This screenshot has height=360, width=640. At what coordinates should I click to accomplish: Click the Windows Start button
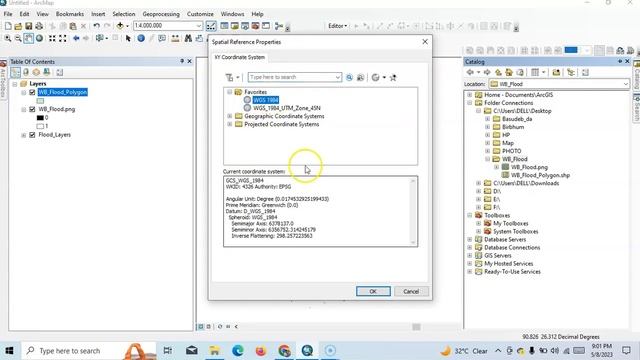9,351
